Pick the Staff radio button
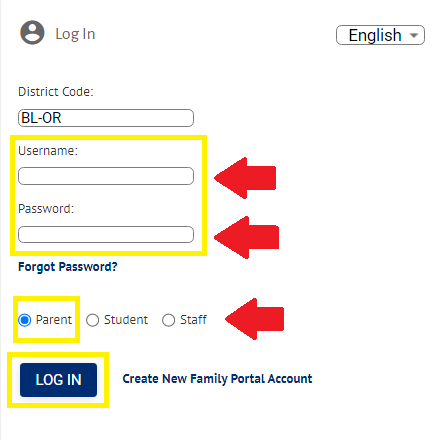 click(x=168, y=320)
